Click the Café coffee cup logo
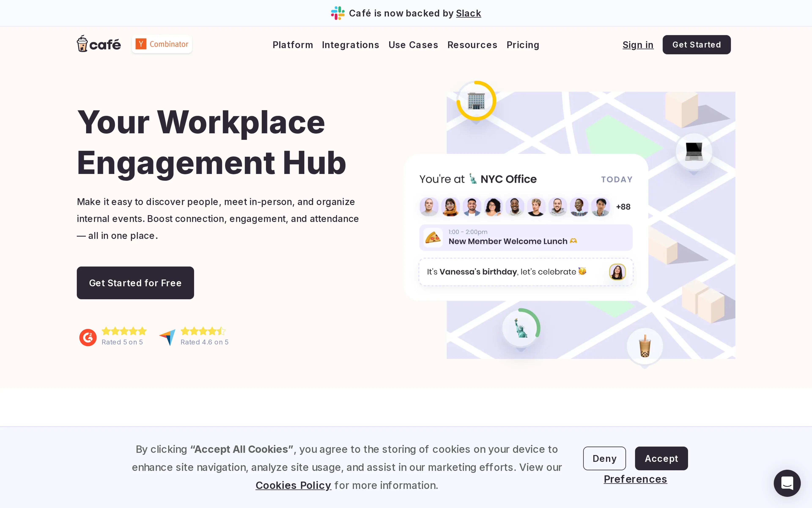This screenshot has width=812, height=508. (x=99, y=44)
